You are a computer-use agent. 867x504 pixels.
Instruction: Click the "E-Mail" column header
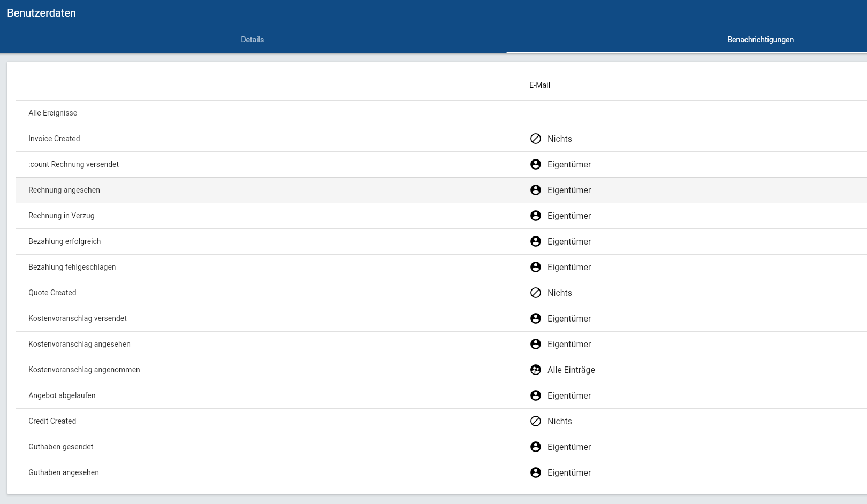pos(539,85)
